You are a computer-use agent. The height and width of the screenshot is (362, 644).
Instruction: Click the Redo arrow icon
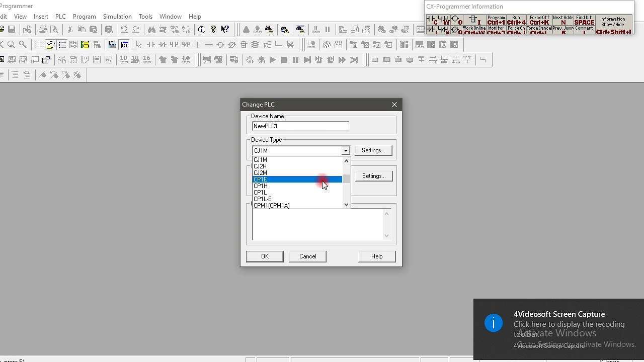tap(136, 30)
